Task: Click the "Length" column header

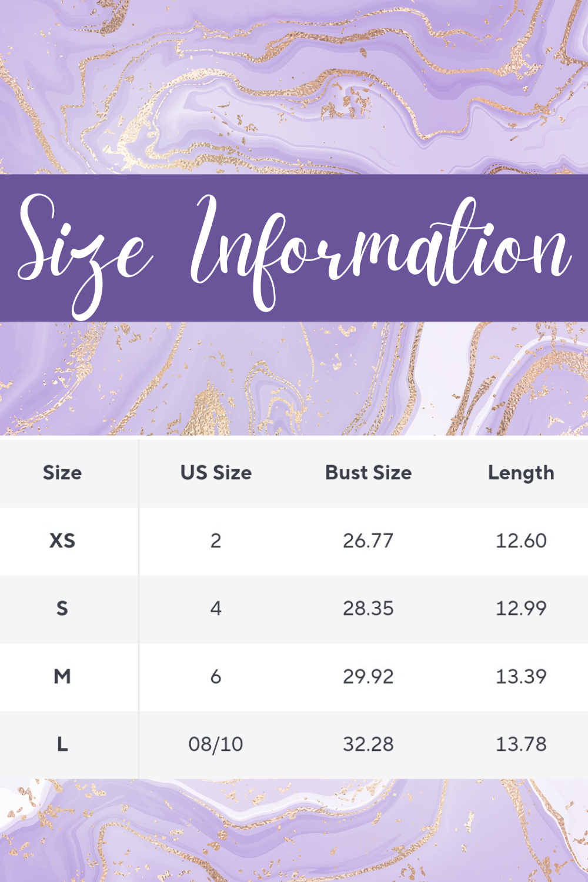Action: (x=521, y=473)
